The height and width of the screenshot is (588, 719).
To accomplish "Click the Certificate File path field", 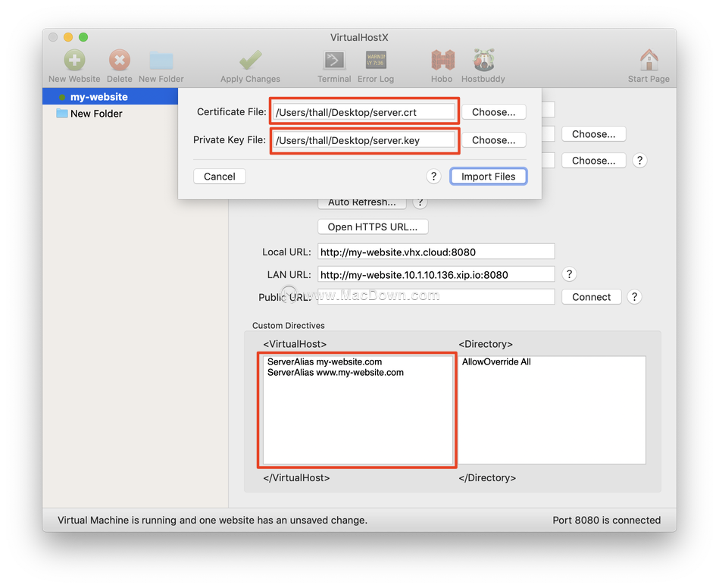I will pyautogui.click(x=364, y=112).
